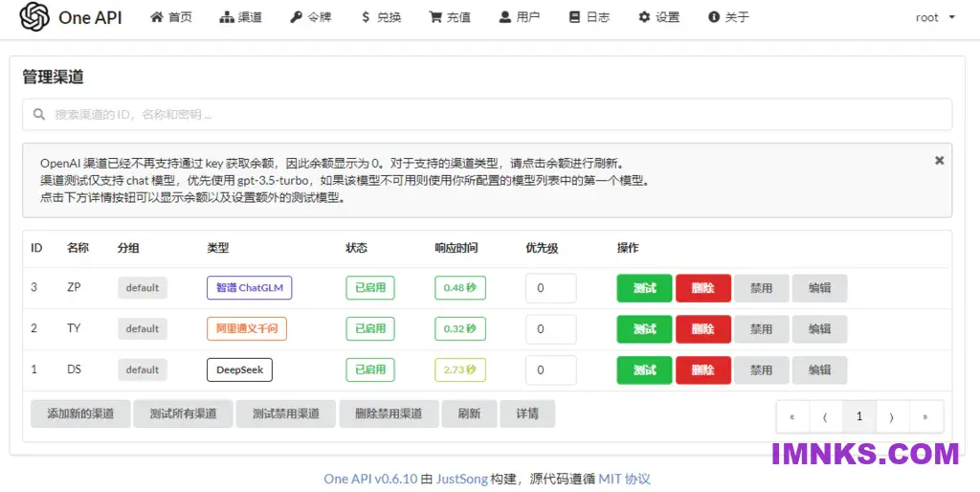
Task: Test the TY channel with 测试
Action: [x=644, y=329]
